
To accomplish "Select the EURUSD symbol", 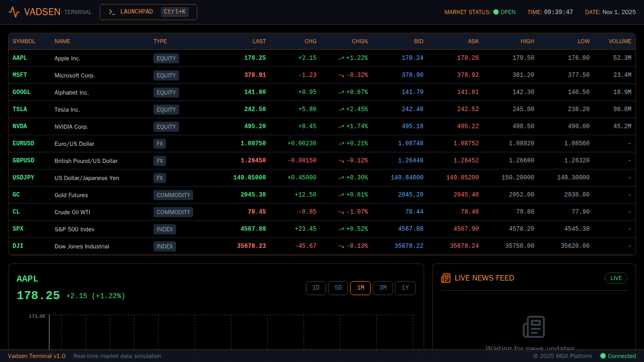I will (24, 143).
